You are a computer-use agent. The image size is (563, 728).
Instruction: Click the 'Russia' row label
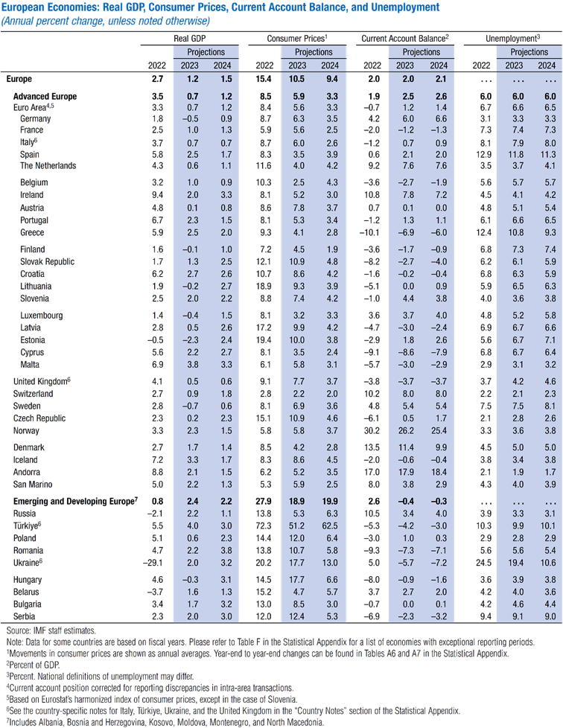[25, 514]
